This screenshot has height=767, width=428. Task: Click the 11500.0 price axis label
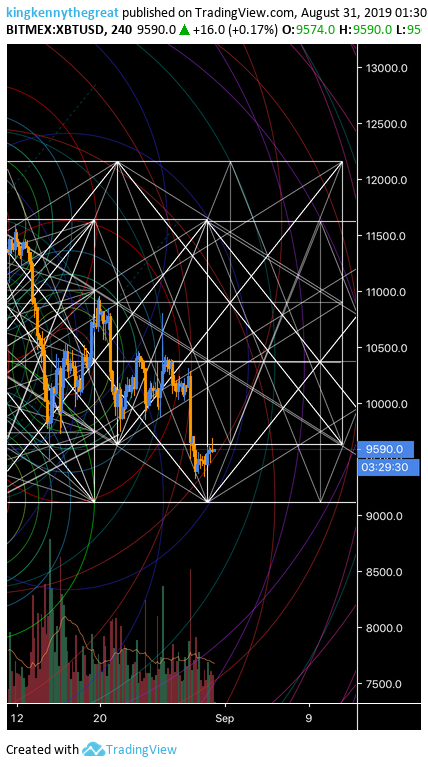(386, 236)
